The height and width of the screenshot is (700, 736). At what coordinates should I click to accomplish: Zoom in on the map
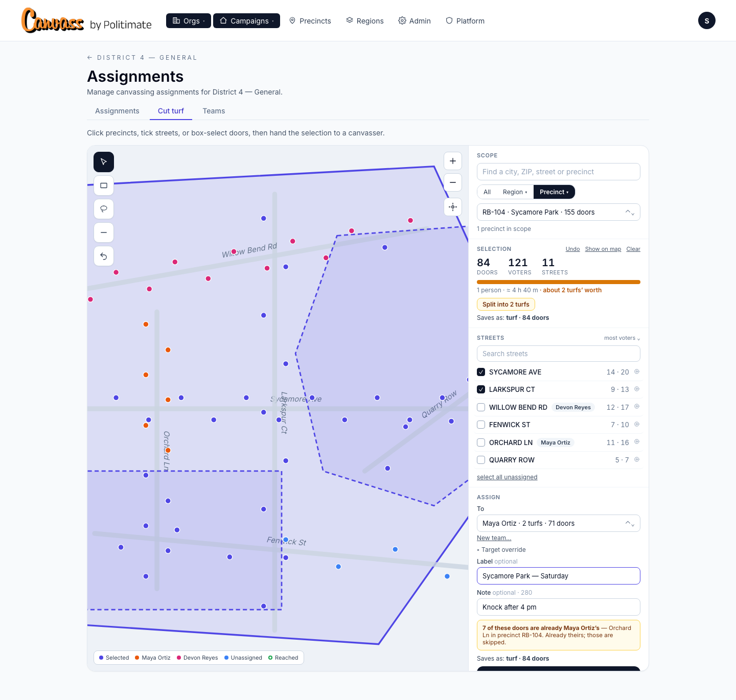click(453, 161)
